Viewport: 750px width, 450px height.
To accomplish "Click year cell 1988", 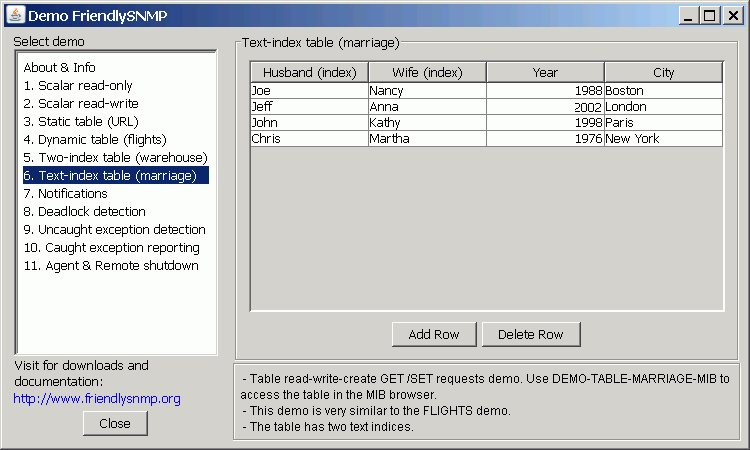I will 545,90.
